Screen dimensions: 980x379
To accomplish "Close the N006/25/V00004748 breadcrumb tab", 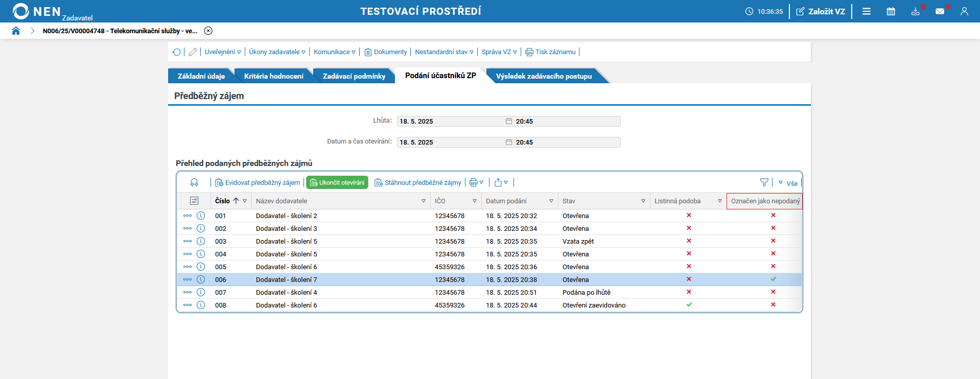I will point(208,31).
